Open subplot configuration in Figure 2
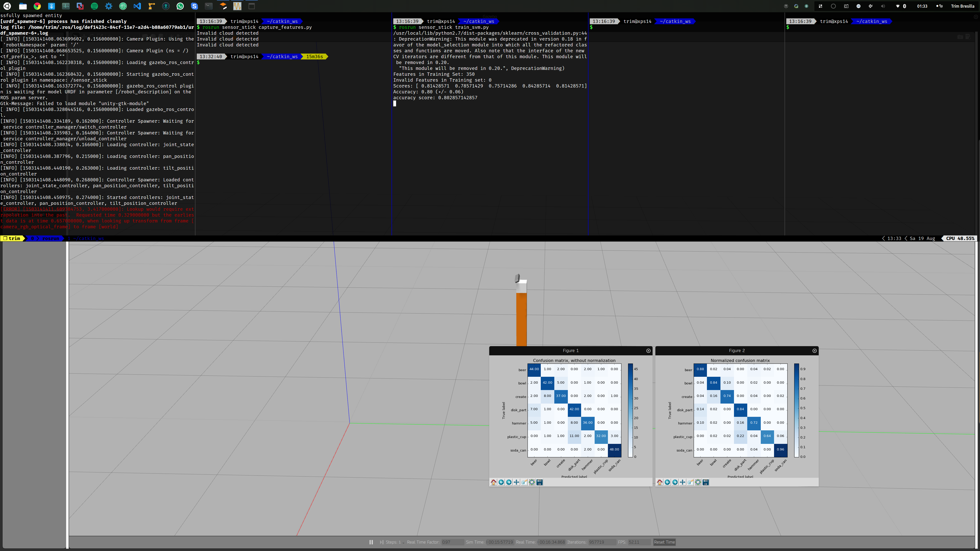 coord(698,482)
